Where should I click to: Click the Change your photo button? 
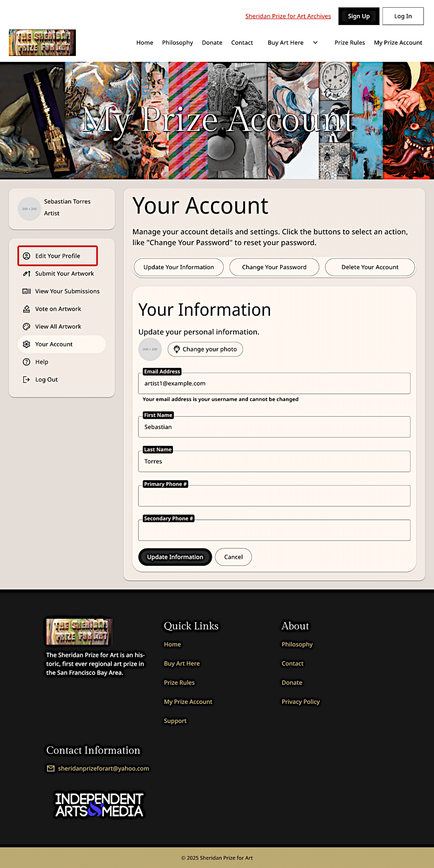tap(206, 349)
